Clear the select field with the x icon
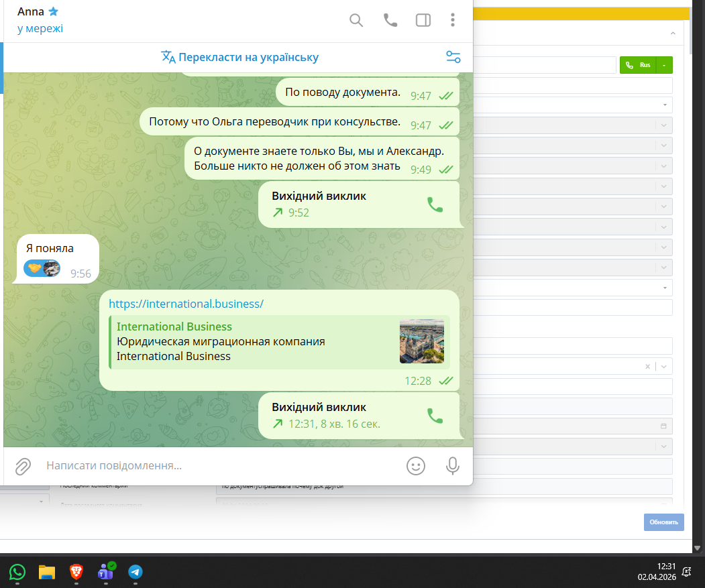705x588 pixels. (647, 366)
